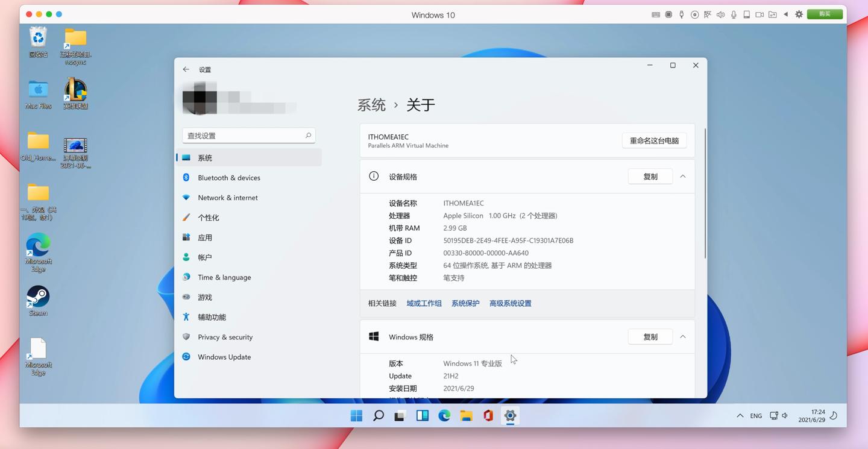Open the Start menu from the Windows taskbar
The width and height of the screenshot is (868, 449).
pyautogui.click(x=356, y=415)
